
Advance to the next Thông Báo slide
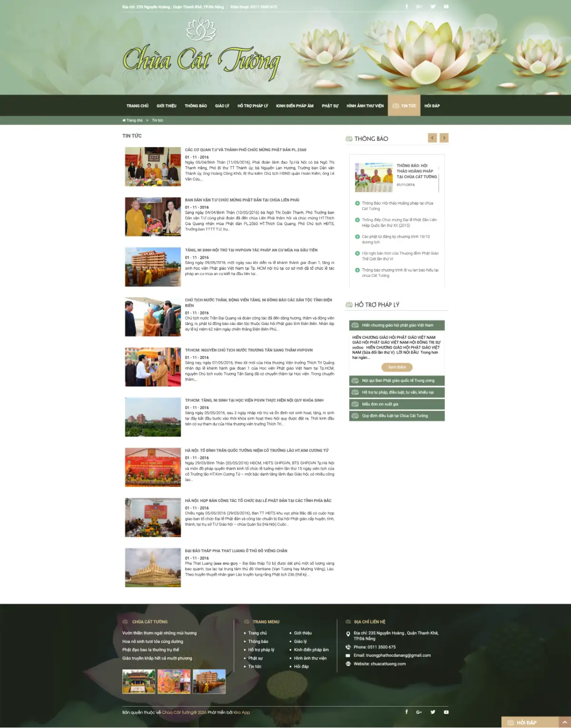pos(444,138)
